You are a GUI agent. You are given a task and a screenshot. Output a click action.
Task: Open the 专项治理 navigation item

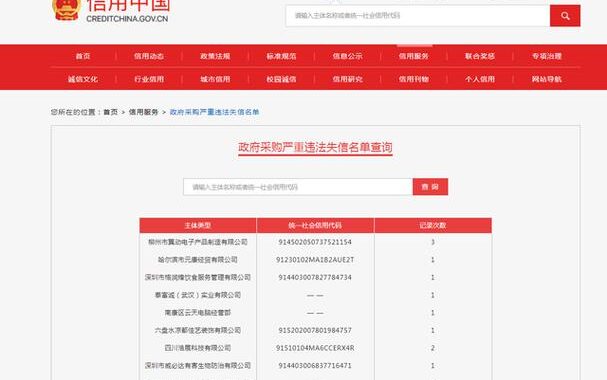tap(547, 56)
